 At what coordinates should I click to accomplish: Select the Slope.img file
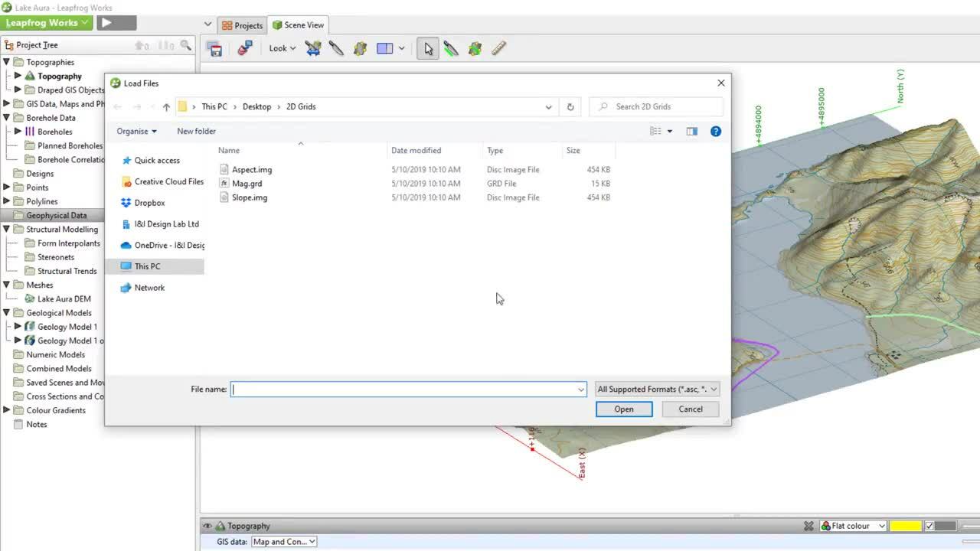click(x=250, y=197)
